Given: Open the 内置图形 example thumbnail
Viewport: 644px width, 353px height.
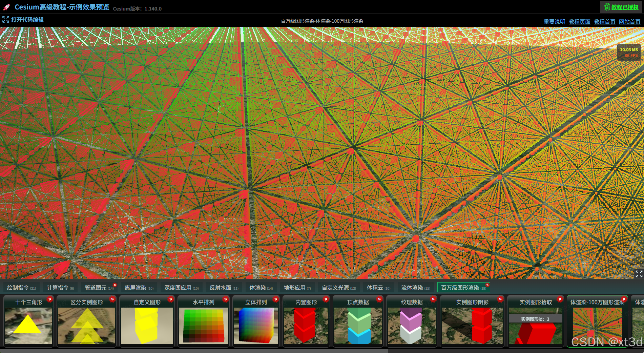Looking at the screenshot, I should [x=306, y=321].
